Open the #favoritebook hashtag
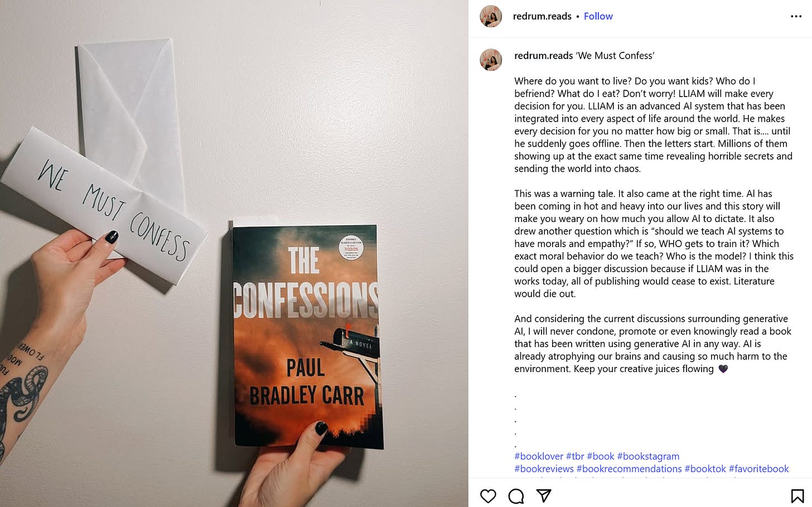812x507 pixels. click(x=758, y=469)
